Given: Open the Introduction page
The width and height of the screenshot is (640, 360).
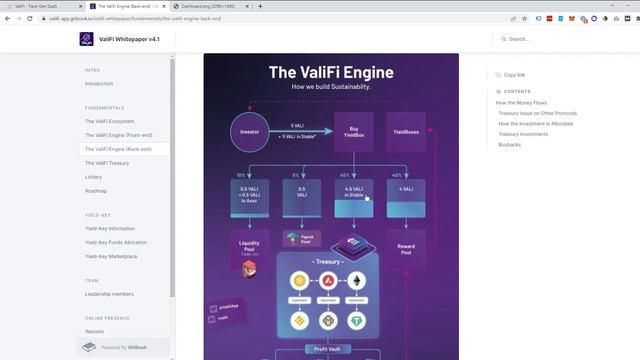Looking at the screenshot, I should point(99,84).
